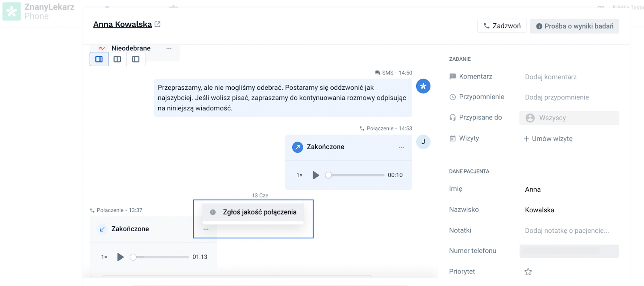Click the phone icon in Zadzwoń button
This screenshot has height=286, width=644.
tap(487, 26)
